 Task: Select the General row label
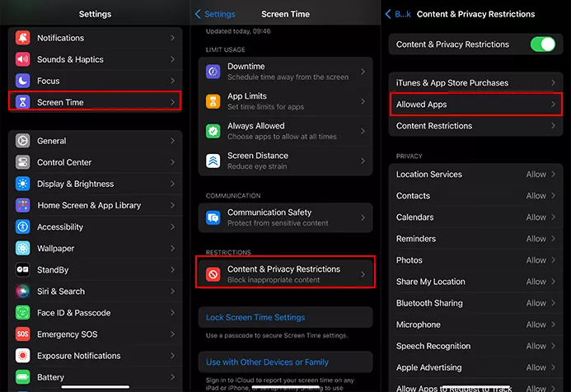point(52,141)
